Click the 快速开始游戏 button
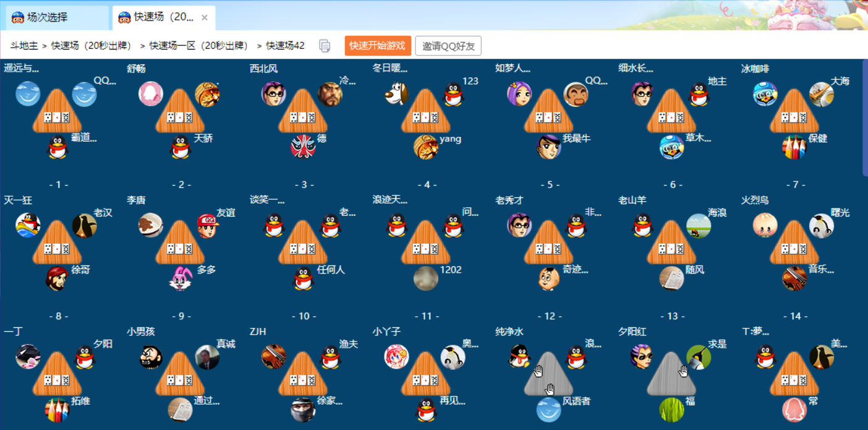This screenshot has width=868, height=430. (378, 46)
